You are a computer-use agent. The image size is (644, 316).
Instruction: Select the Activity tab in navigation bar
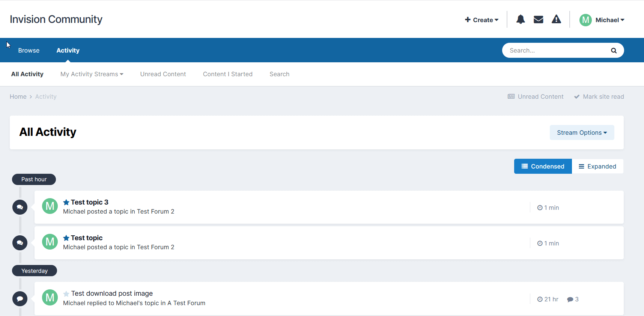[x=68, y=50]
